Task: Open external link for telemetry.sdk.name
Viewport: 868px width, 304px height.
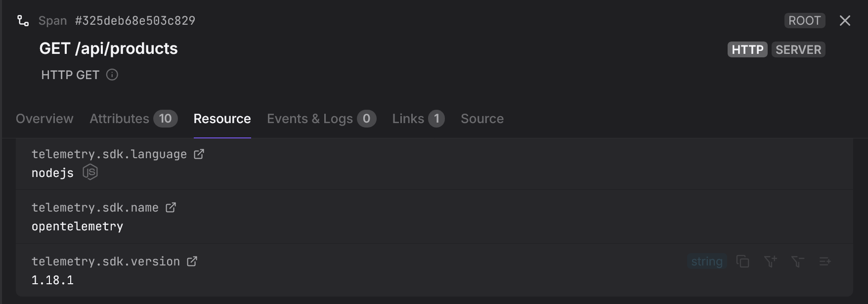Action: coord(171,208)
